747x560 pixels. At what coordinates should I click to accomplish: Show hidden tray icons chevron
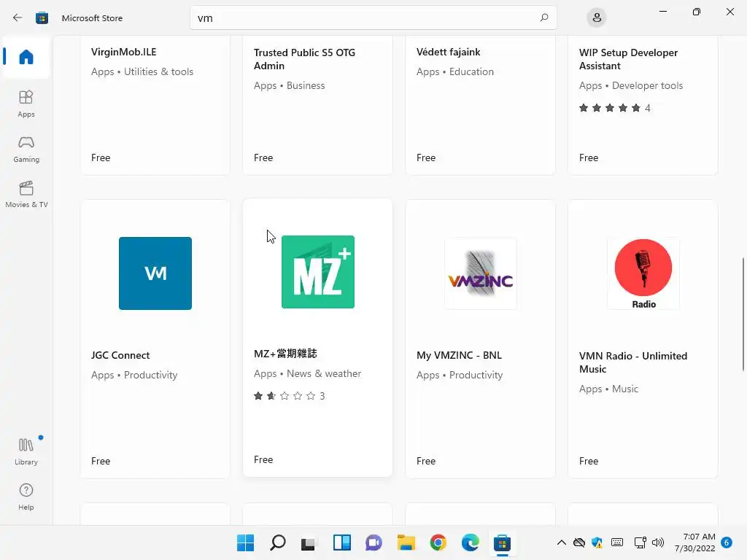coord(561,542)
